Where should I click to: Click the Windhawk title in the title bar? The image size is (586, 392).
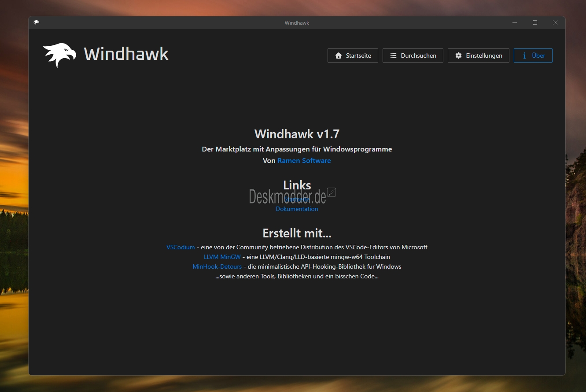click(x=297, y=22)
